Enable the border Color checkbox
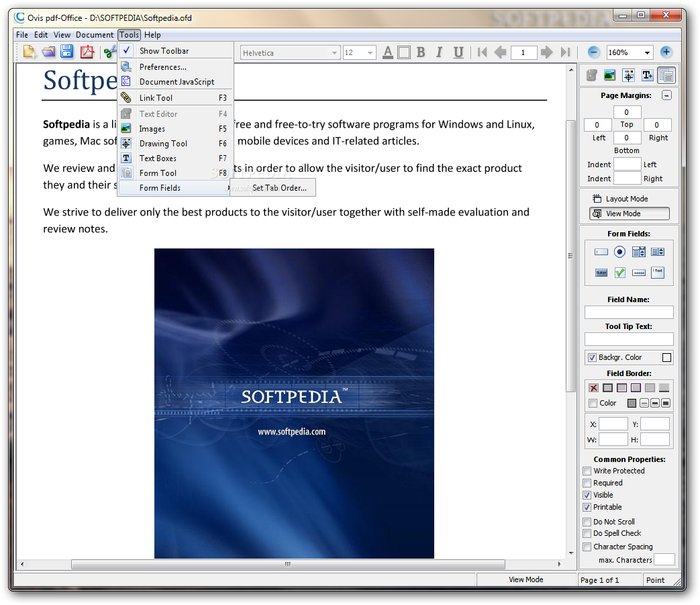Image resolution: width=700 pixels, height=605 pixels. point(593,404)
